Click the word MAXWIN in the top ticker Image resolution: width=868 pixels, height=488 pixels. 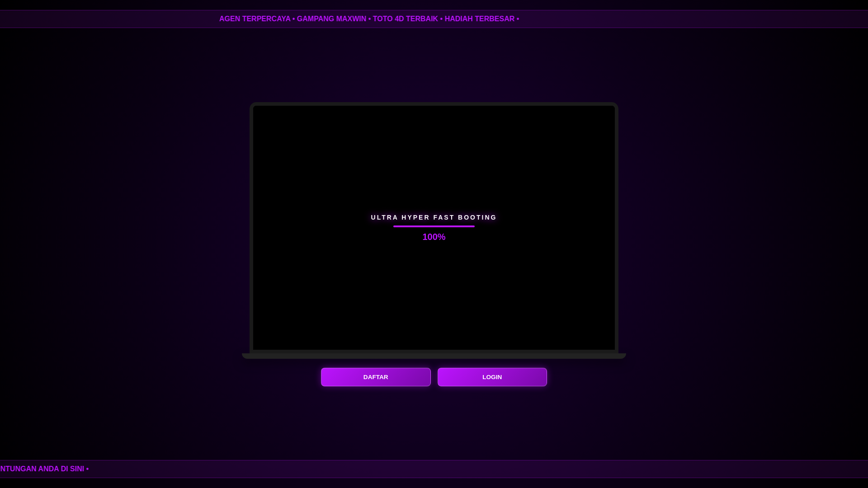(x=351, y=19)
